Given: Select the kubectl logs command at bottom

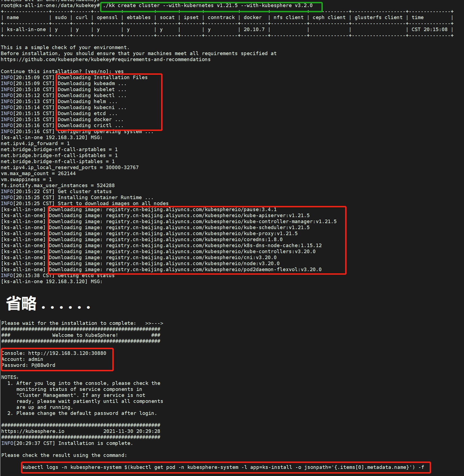Looking at the screenshot, I should pos(223,467).
